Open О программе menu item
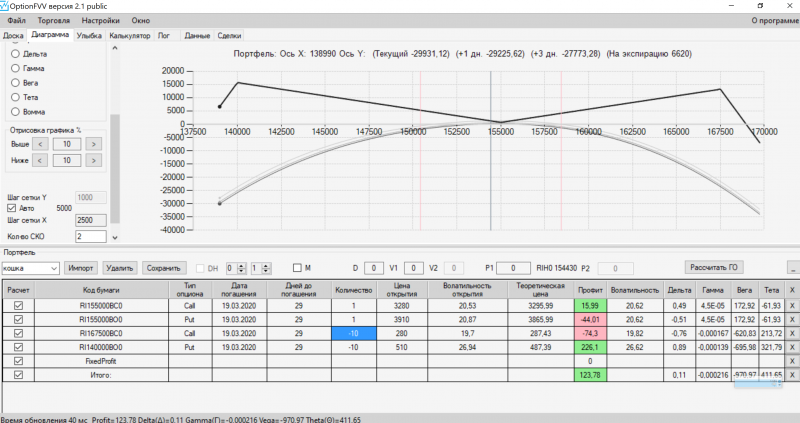The image size is (800, 423). click(775, 20)
